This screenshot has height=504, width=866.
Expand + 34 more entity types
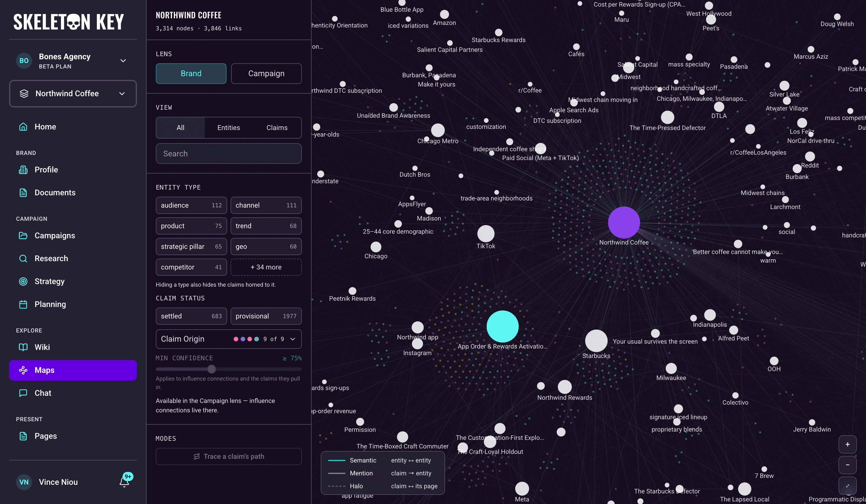(266, 267)
